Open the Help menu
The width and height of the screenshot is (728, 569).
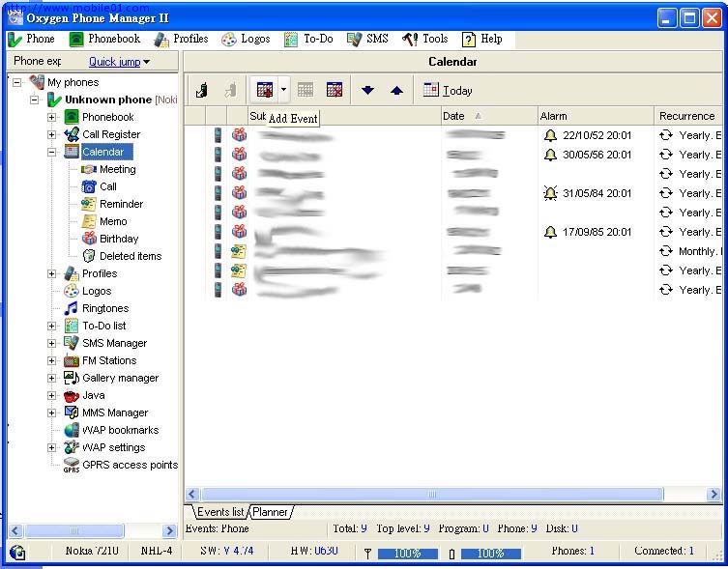tap(482, 39)
